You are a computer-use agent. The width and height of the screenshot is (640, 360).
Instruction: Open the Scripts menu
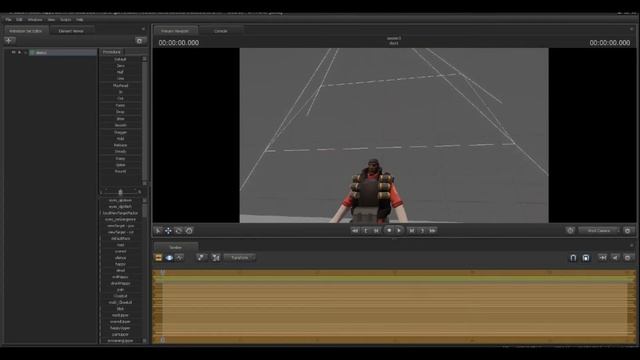click(x=66, y=20)
